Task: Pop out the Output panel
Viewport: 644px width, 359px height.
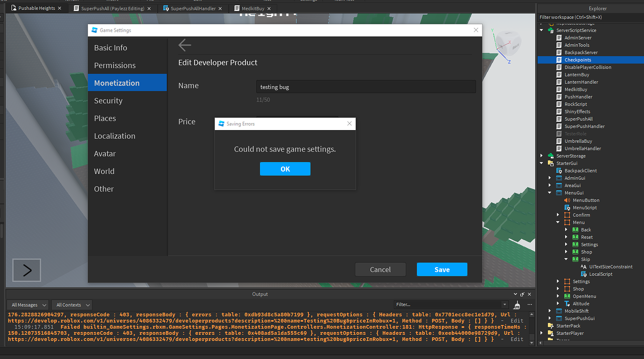Action: [522, 294]
